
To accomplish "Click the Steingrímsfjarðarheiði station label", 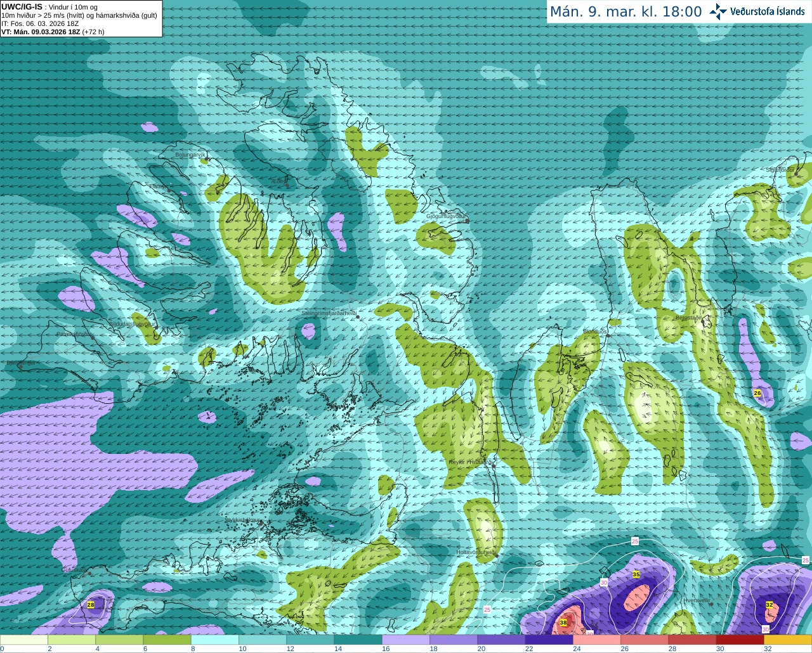I will (x=329, y=313).
